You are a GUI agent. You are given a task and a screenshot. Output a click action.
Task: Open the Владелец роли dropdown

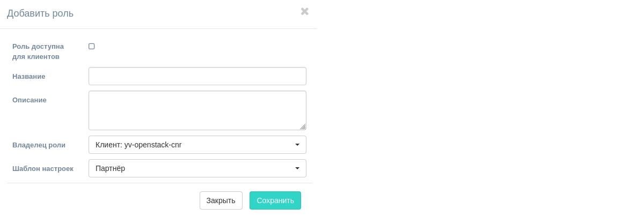coord(197,145)
